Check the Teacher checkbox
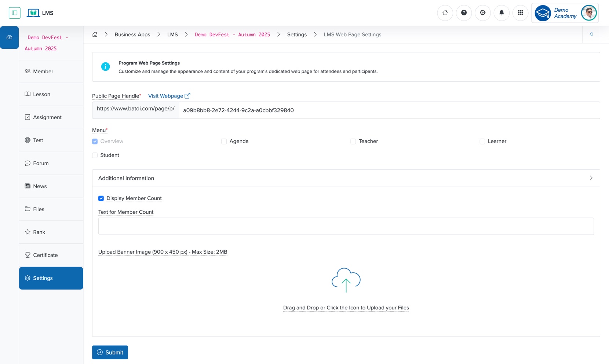Screen dimensions: 609x364 pos(353,141)
